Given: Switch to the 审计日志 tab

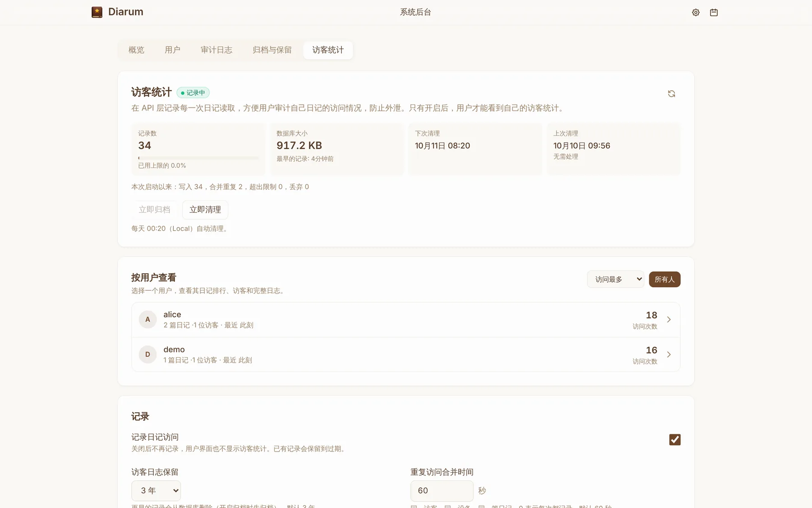Looking at the screenshot, I should click(x=217, y=50).
